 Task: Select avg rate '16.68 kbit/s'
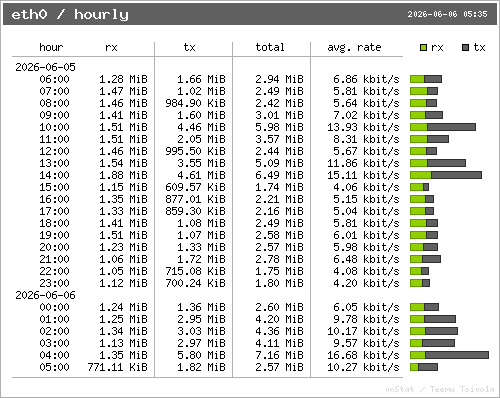coord(363,355)
